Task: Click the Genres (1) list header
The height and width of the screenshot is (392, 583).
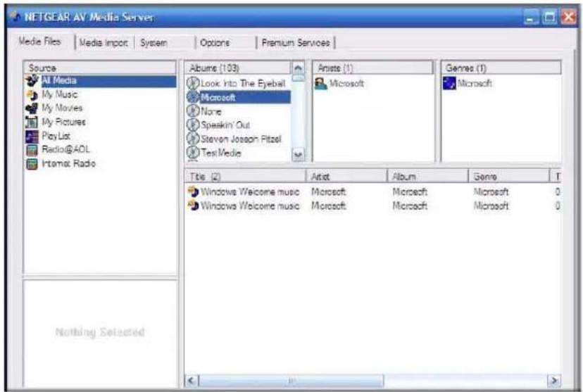Action: (501, 68)
